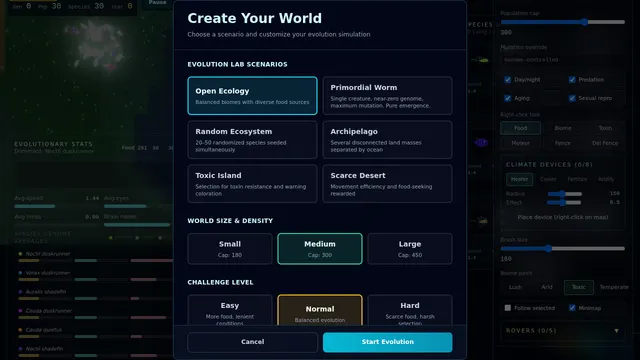Image resolution: width=640 pixels, height=360 pixels.
Task: Select the Toxin right-click tool
Action: pos(605,128)
